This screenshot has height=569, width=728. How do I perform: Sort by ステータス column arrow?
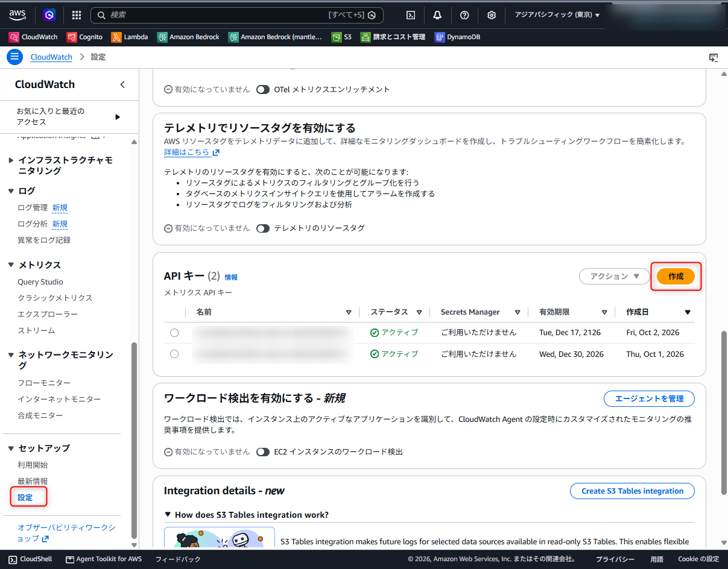click(x=419, y=312)
